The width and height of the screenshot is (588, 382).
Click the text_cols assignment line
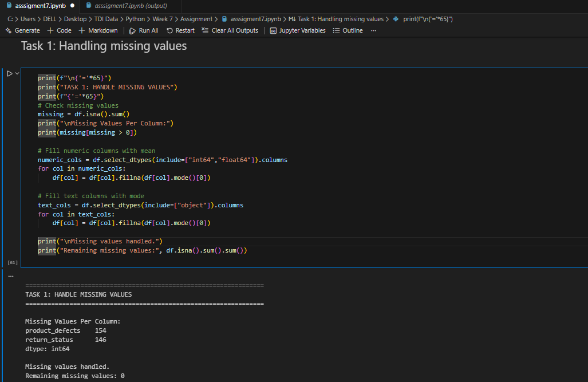click(140, 205)
